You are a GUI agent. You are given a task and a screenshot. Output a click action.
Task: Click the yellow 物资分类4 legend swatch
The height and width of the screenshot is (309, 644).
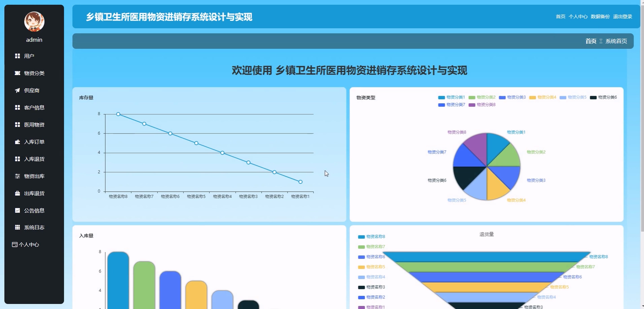(532, 97)
